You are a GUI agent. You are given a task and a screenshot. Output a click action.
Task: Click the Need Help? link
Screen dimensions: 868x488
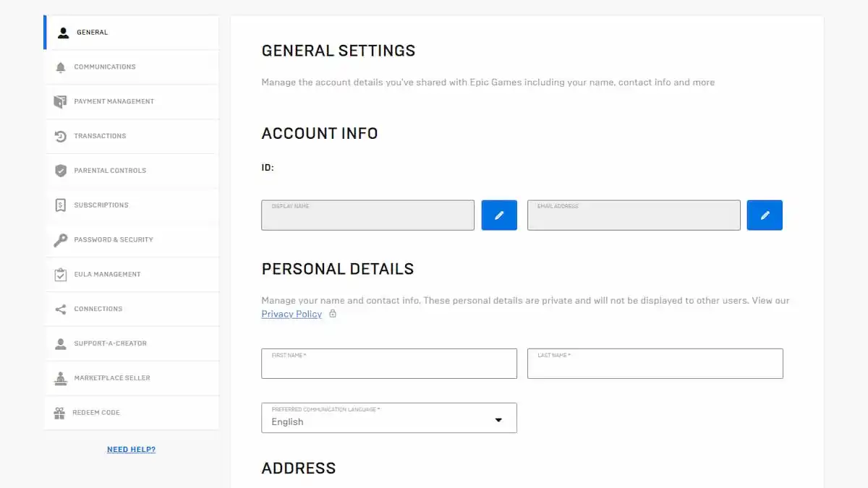(x=131, y=450)
